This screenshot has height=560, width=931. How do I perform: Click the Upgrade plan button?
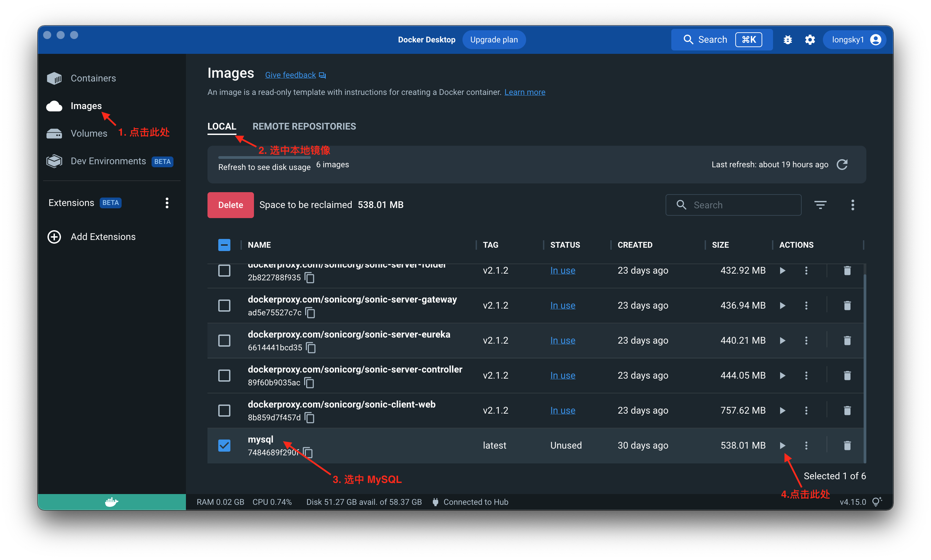(494, 40)
